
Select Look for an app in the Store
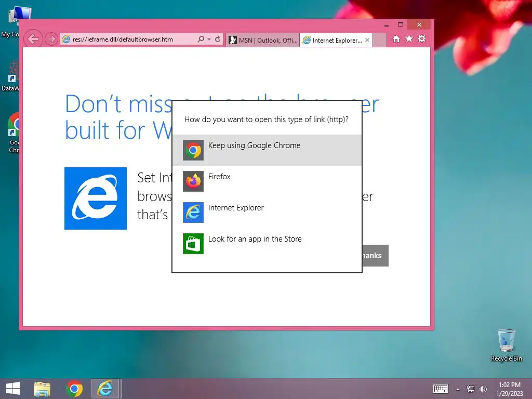(x=267, y=244)
